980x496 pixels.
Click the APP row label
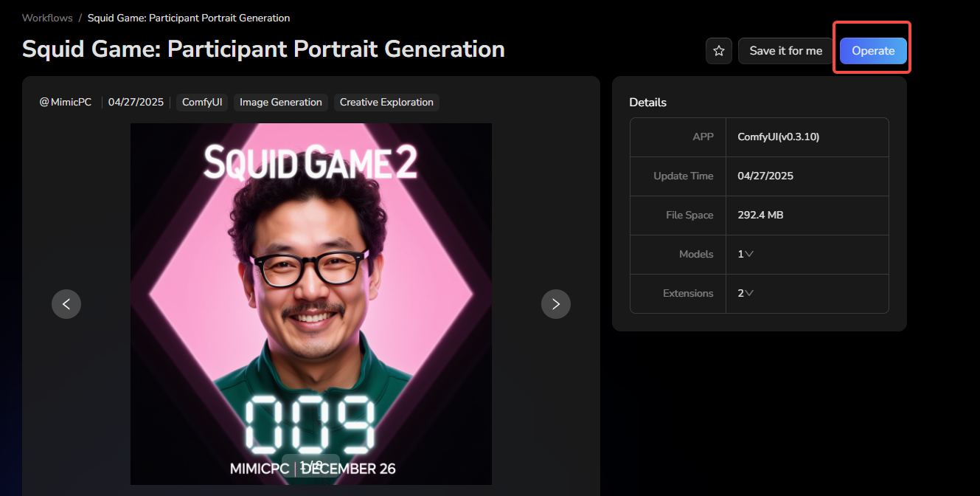point(703,137)
